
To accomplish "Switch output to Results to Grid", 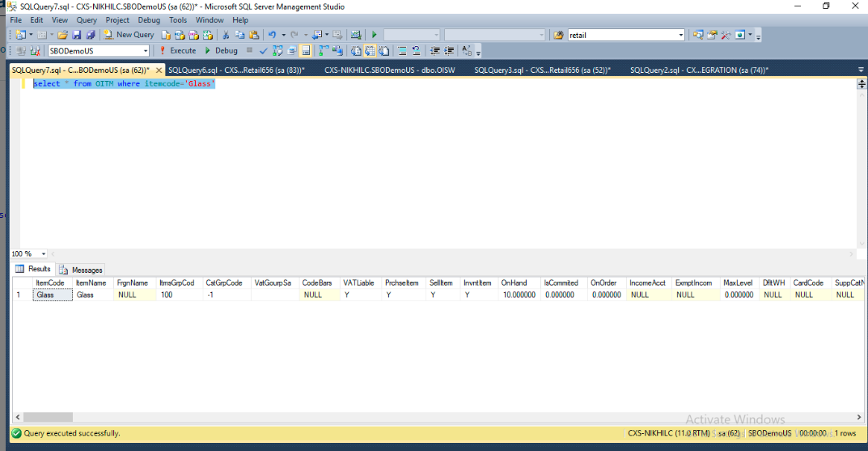I will tap(370, 51).
